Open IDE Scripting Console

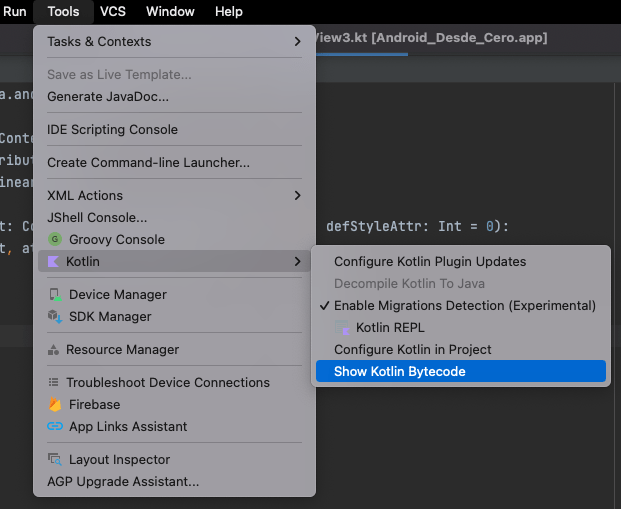click(x=174, y=130)
